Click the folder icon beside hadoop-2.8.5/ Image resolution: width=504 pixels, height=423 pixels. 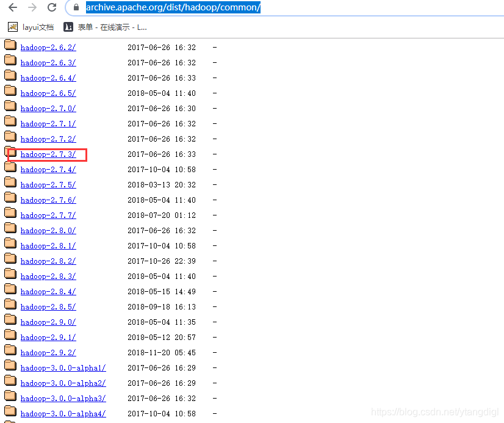coord(10,304)
